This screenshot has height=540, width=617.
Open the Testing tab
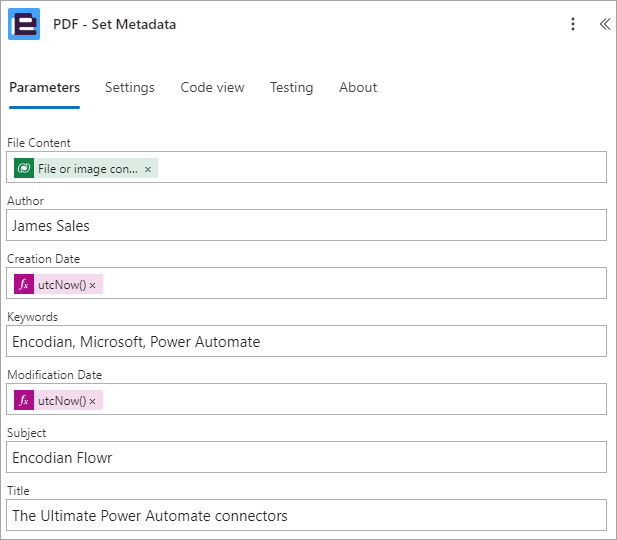tap(292, 87)
